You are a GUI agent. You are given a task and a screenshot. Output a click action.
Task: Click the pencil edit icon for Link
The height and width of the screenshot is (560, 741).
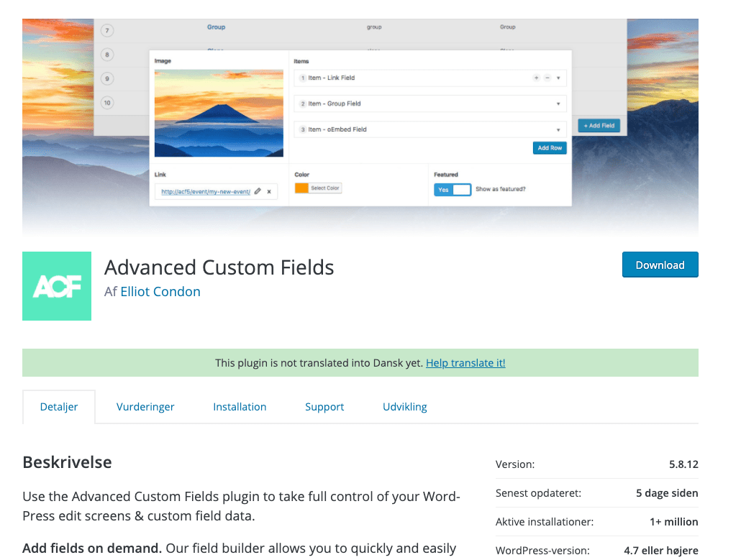[x=258, y=191]
